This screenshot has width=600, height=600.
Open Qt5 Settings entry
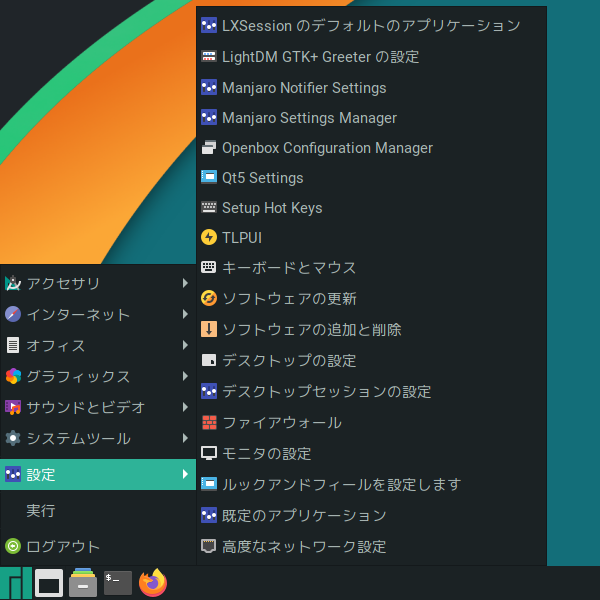[x=371, y=178]
